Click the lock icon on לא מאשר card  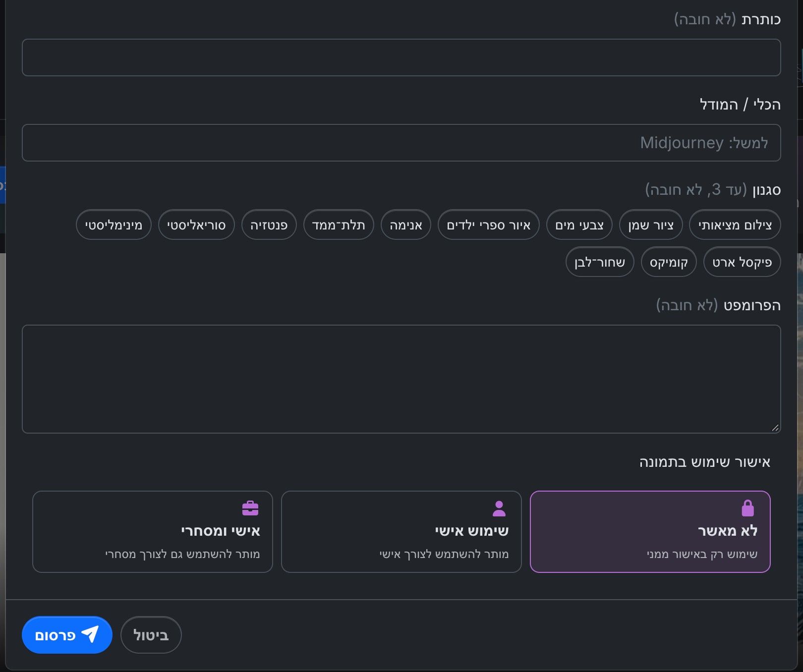[747, 508]
